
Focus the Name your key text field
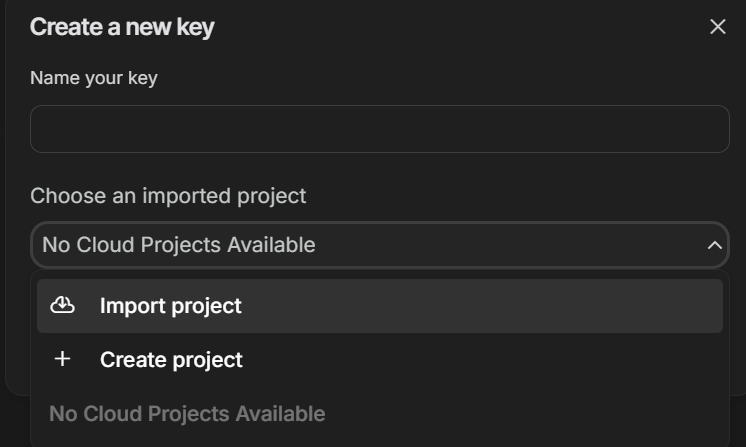379,129
